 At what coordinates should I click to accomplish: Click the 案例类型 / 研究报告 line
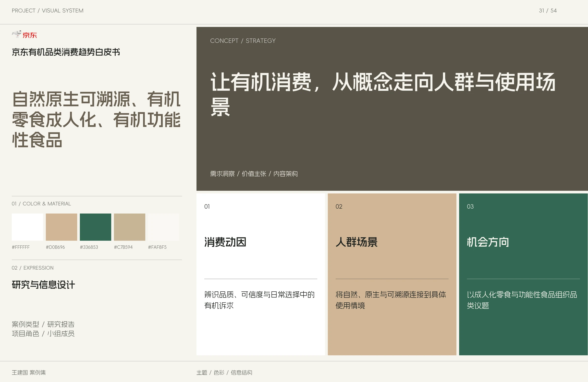(x=43, y=324)
